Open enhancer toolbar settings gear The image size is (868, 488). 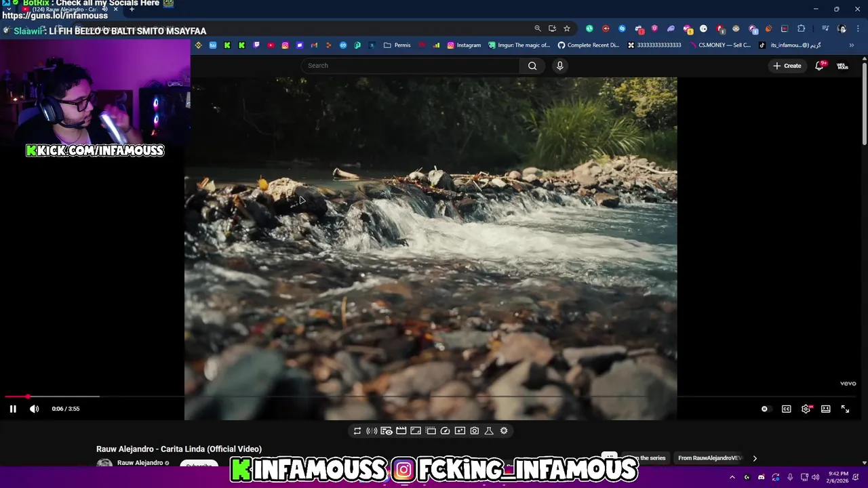pos(504,430)
